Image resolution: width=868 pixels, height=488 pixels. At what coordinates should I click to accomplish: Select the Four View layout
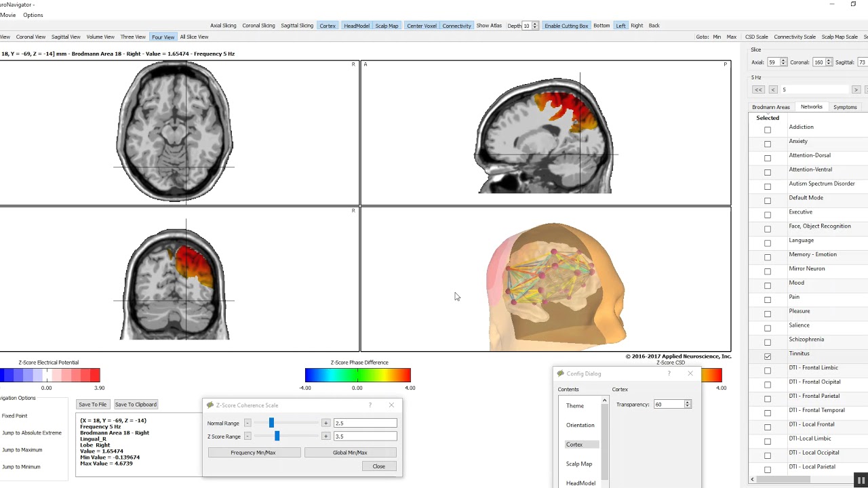[x=163, y=37]
